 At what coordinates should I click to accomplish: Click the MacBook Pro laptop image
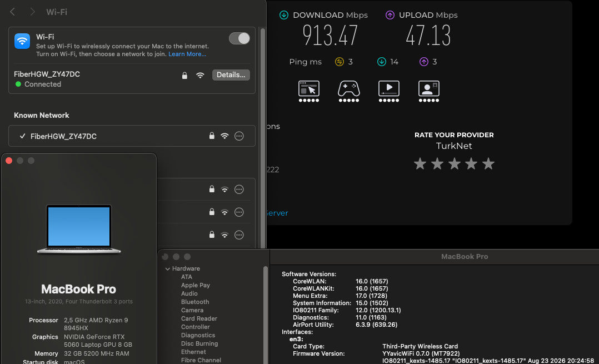tap(79, 229)
